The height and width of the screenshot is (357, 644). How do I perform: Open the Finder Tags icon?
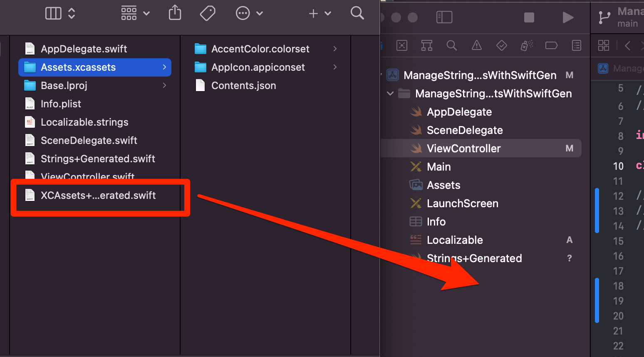pos(208,13)
